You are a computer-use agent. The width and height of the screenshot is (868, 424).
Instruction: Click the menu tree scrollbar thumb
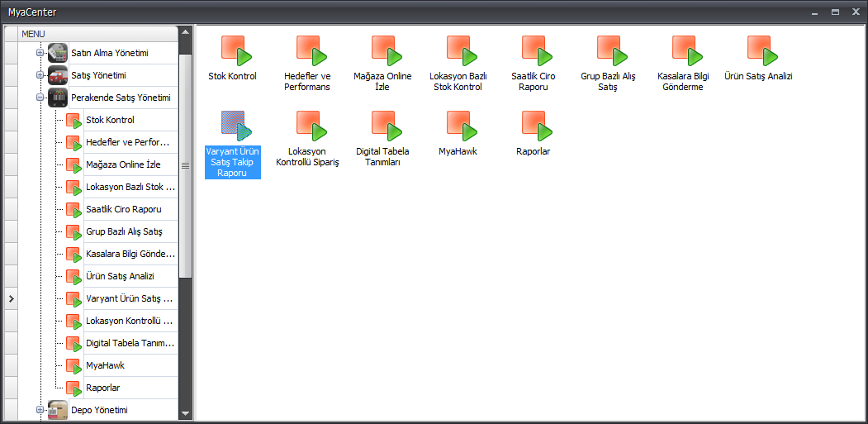[186, 166]
